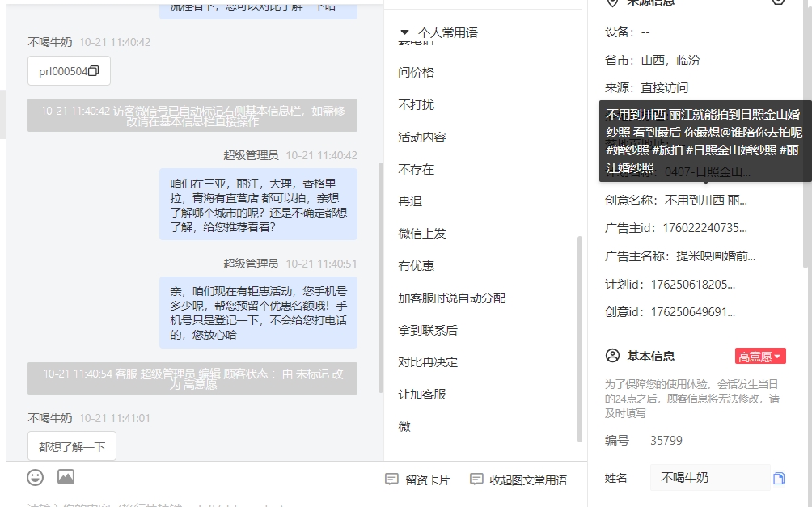This screenshot has height=507, width=812.
Task: Select the 活动内容 quick phrase
Action: tap(422, 137)
